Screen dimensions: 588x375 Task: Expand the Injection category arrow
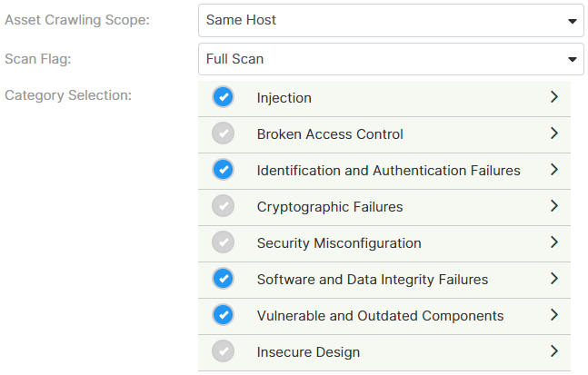pos(553,97)
